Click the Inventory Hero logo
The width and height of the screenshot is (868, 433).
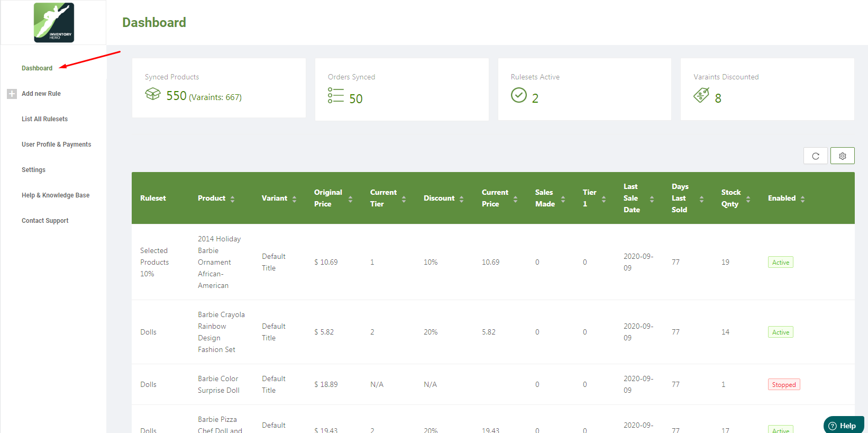click(54, 22)
